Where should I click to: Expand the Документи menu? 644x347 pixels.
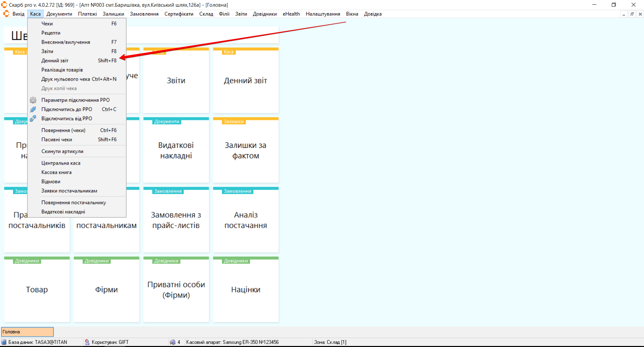[x=59, y=14]
